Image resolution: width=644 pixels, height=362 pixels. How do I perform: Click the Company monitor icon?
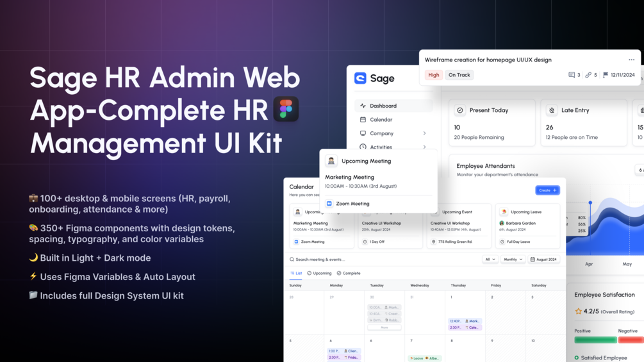(363, 133)
